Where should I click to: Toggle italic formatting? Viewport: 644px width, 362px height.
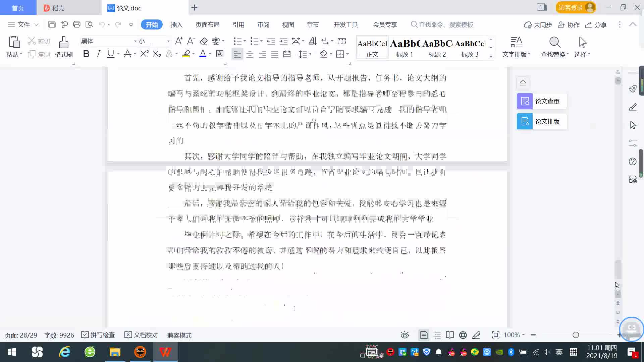coord(98,54)
